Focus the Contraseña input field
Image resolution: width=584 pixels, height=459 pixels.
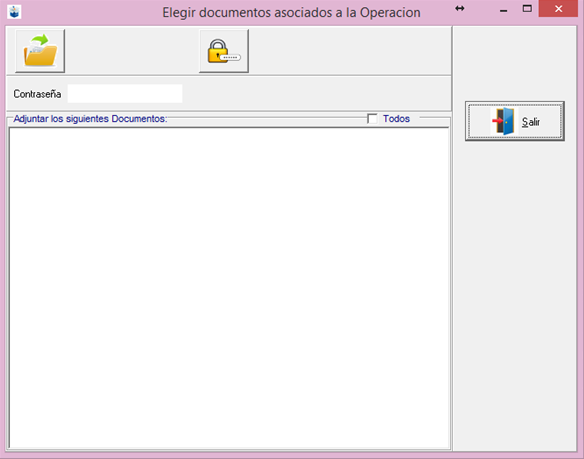tap(125, 94)
